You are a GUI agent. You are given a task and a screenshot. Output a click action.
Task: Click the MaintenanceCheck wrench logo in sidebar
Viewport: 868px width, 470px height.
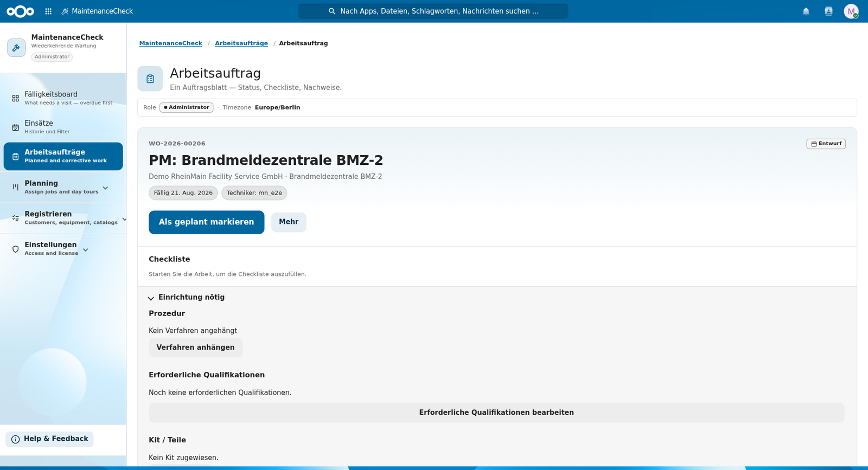click(16, 48)
